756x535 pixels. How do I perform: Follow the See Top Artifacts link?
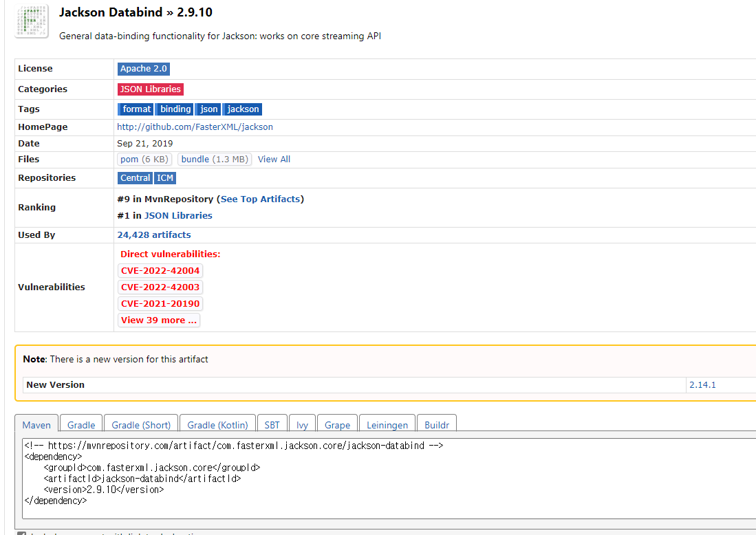tap(260, 199)
